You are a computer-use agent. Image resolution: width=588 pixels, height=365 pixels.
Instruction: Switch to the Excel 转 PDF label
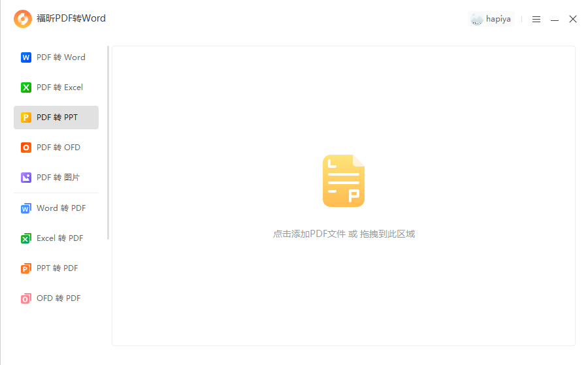click(59, 238)
